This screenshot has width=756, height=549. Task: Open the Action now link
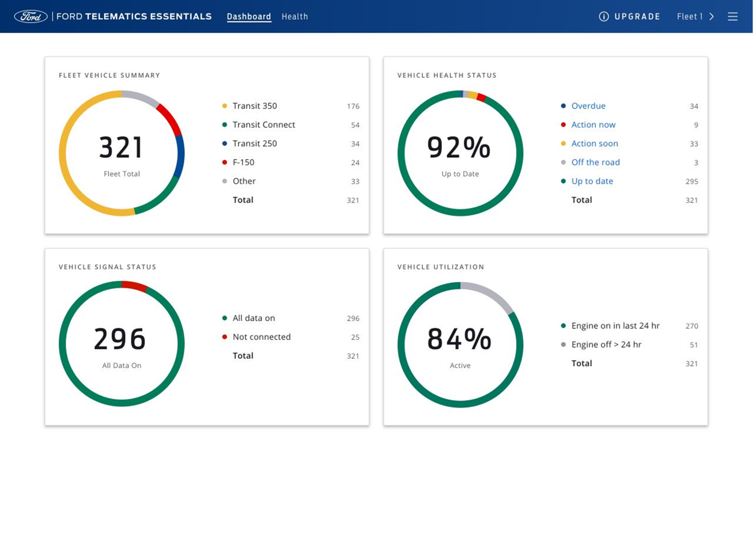coord(593,124)
